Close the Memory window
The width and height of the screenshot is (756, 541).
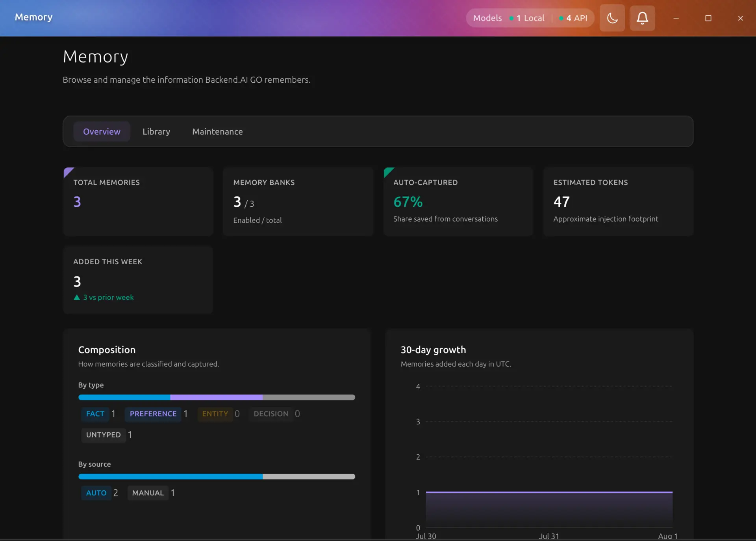pyautogui.click(x=740, y=18)
